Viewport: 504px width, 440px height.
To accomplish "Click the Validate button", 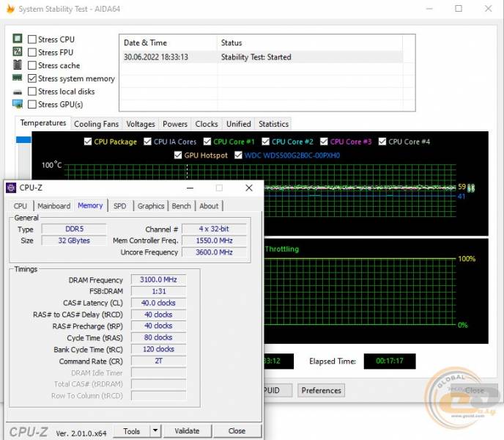I will pyautogui.click(x=188, y=431).
